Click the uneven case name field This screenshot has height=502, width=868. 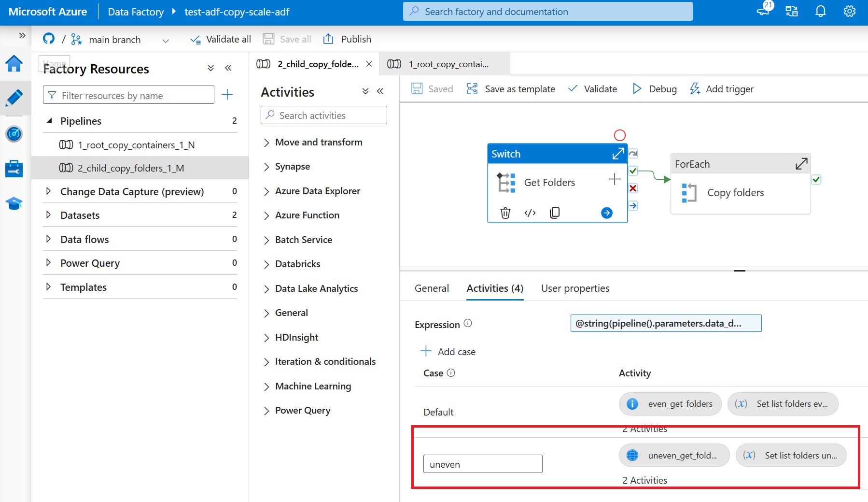483,464
